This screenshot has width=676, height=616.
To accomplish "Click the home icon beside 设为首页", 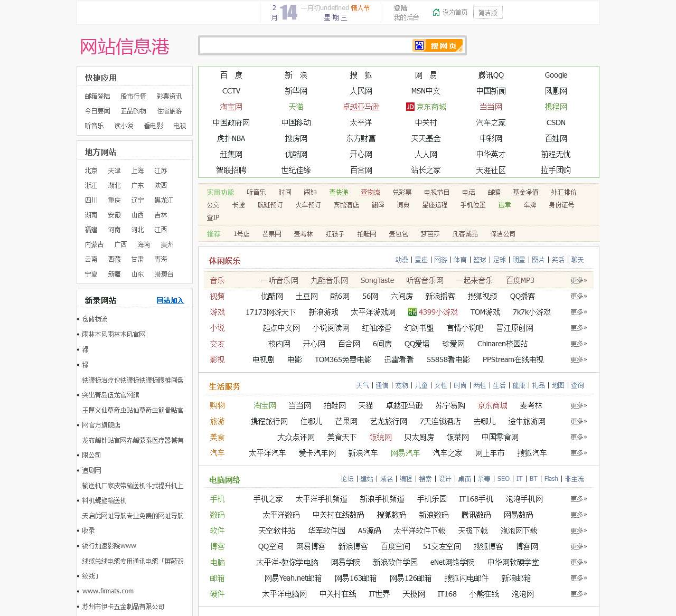I will point(436,12).
